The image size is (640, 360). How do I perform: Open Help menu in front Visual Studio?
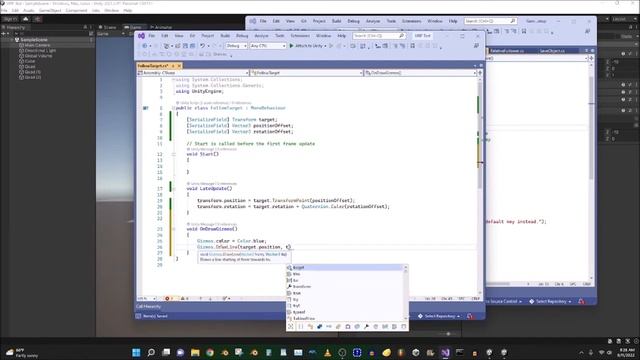tap(342, 36)
